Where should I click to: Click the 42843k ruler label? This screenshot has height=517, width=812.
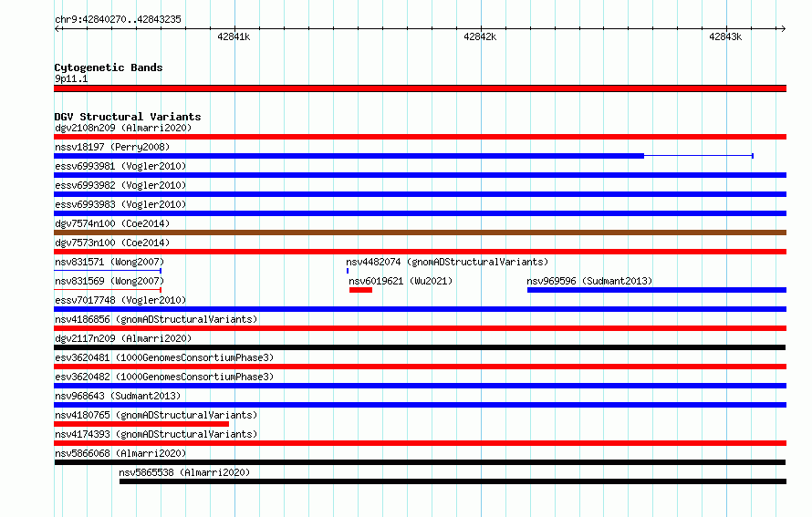click(x=725, y=36)
